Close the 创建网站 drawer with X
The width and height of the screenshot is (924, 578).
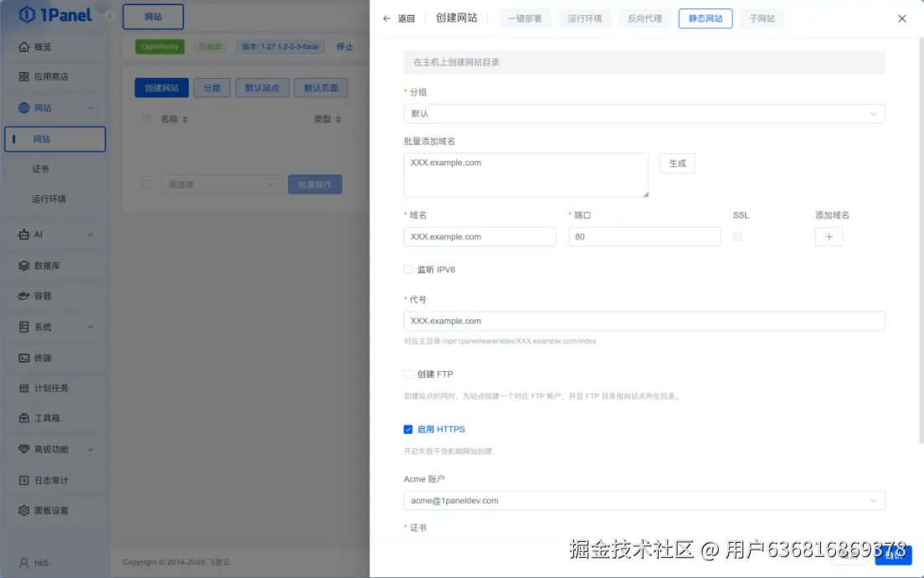[901, 19]
